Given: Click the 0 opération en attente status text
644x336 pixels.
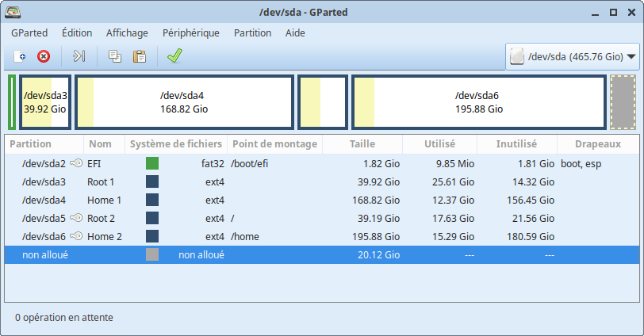Looking at the screenshot, I should click(x=64, y=318).
